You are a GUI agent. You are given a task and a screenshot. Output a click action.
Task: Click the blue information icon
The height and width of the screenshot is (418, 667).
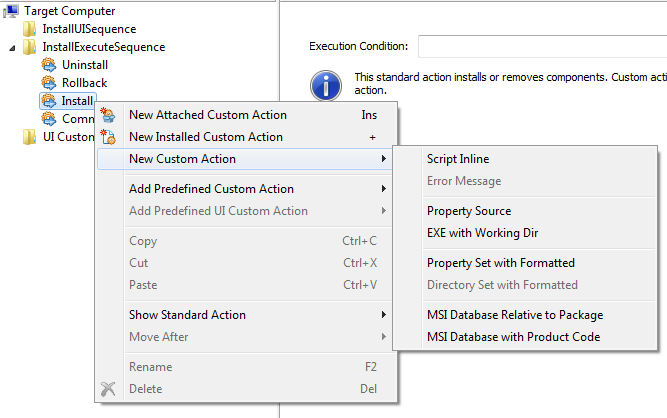pos(326,85)
